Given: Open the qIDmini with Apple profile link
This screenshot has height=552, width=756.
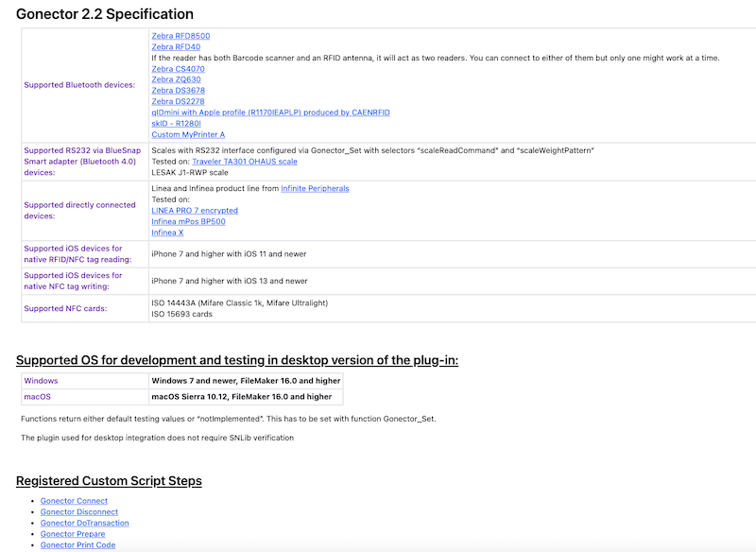Looking at the screenshot, I should (270, 112).
